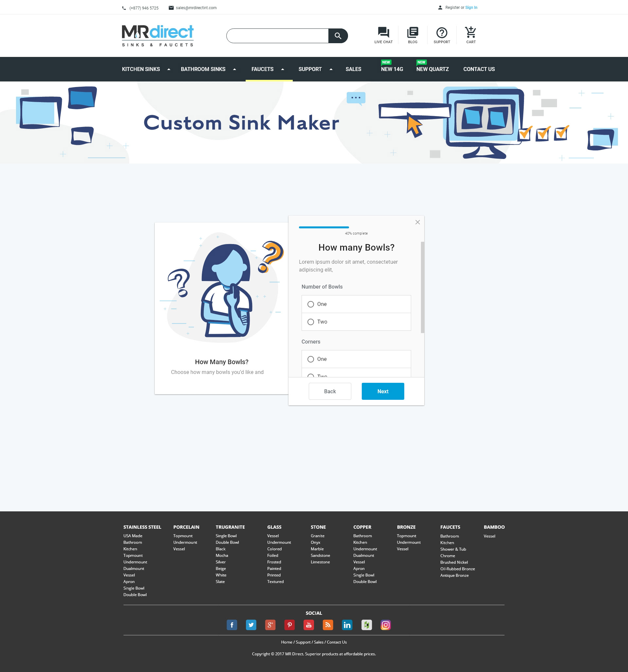Open Kitchen Sinks nav label
Viewport: 628px width, 672px height.
pyautogui.click(x=141, y=69)
